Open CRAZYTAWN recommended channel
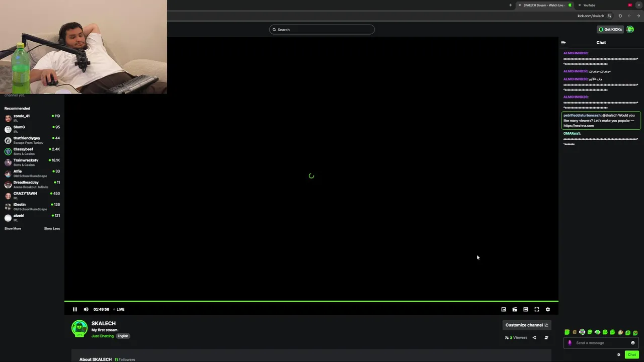This screenshot has height=362, width=644. coord(32,196)
